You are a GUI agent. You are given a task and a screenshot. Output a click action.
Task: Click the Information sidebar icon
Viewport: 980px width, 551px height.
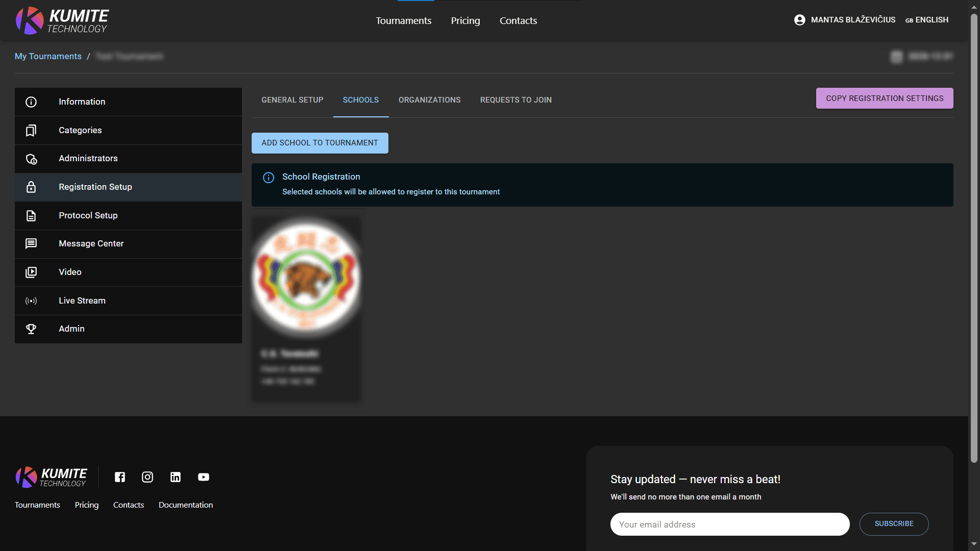point(31,102)
